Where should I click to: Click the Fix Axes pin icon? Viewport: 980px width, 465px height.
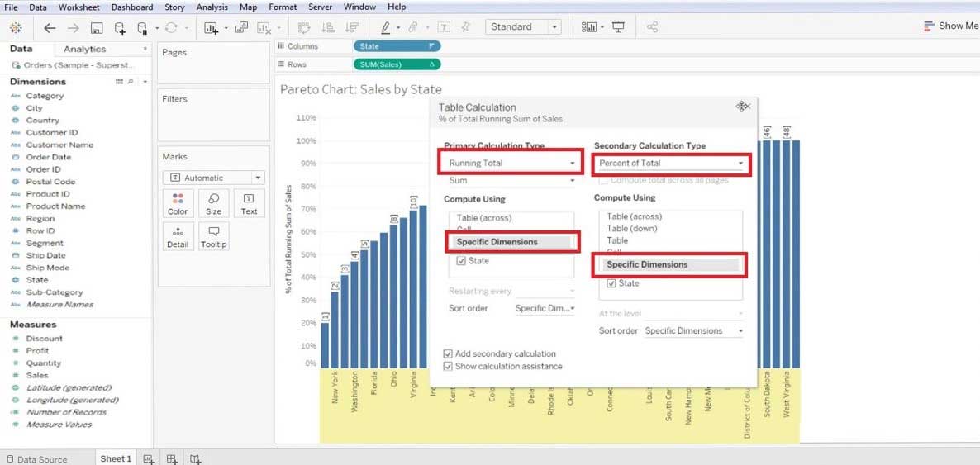pos(466,27)
